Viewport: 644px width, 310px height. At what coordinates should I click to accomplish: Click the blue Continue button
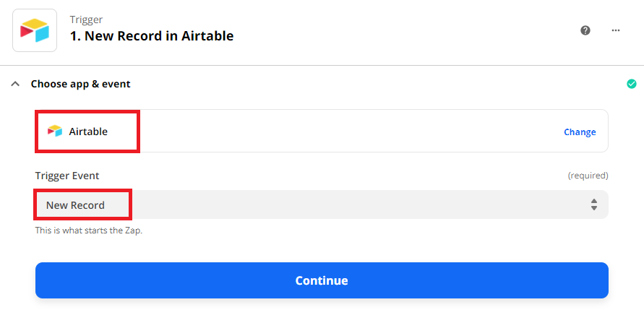pyautogui.click(x=322, y=280)
